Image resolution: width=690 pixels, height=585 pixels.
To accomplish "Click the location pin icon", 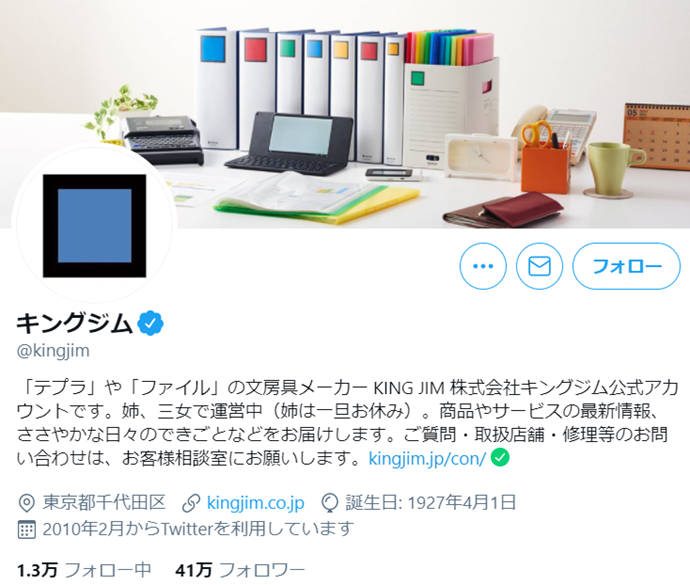I will coord(26,503).
